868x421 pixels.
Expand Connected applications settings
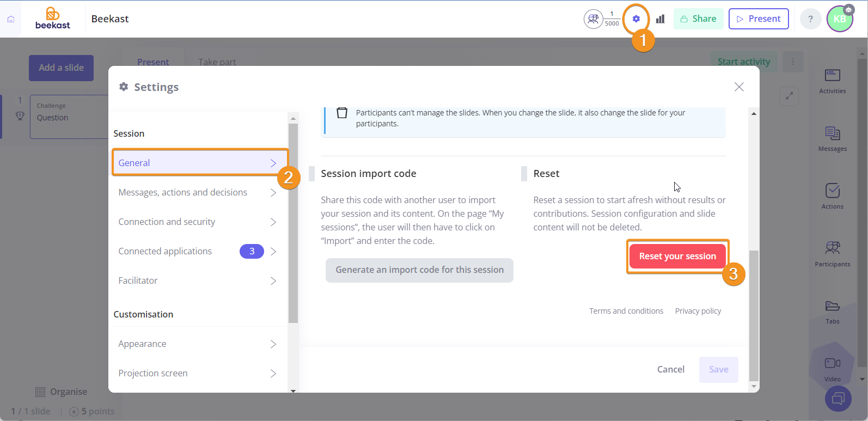point(197,251)
